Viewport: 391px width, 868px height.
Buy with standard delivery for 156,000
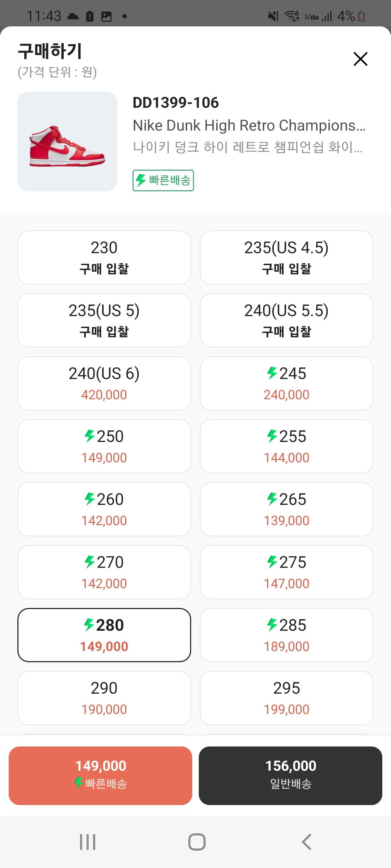click(x=290, y=776)
